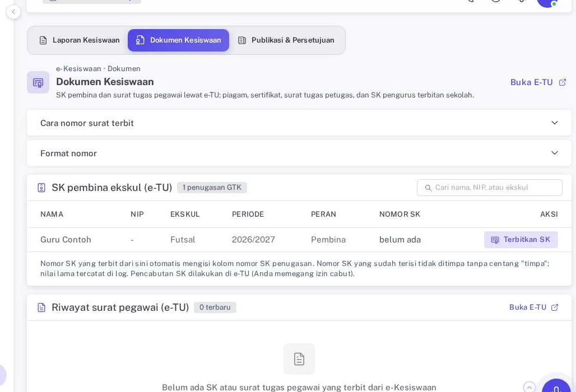Click the e-Kesiswaan · Dokumen breadcrumb text
This screenshot has height=392, width=576.
click(98, 69)
